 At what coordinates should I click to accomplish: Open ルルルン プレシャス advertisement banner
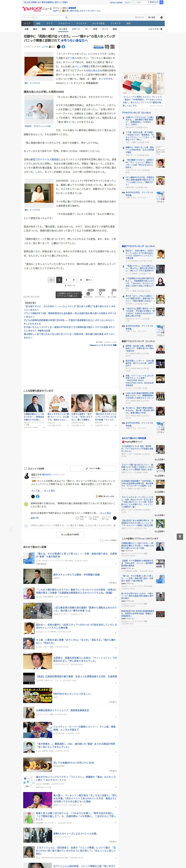point(143,84)
